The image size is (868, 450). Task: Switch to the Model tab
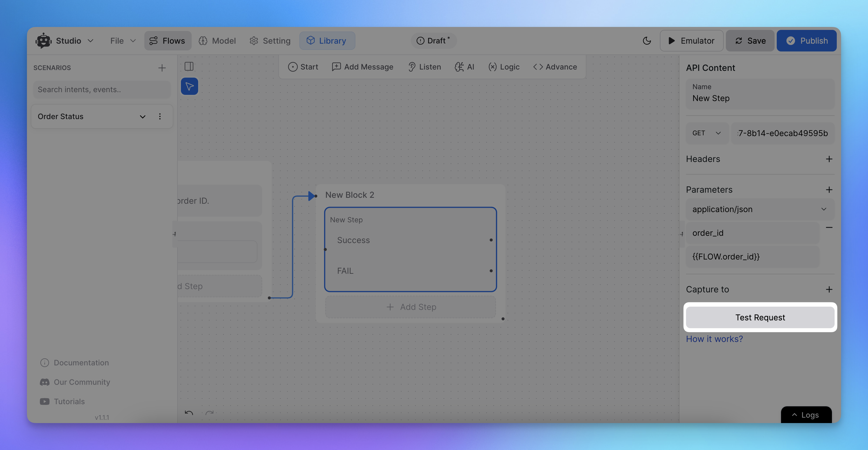[x=217, y=41]
